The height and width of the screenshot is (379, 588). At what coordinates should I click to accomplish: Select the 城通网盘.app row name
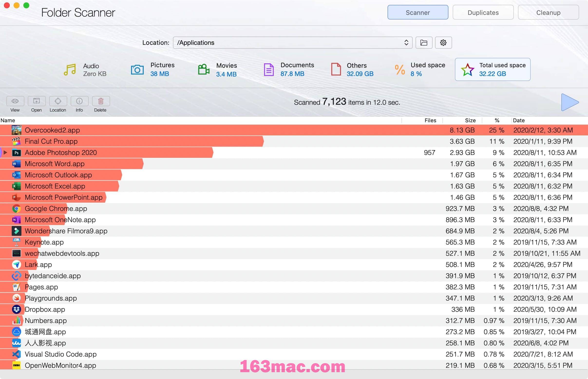[x=45, y=332]
